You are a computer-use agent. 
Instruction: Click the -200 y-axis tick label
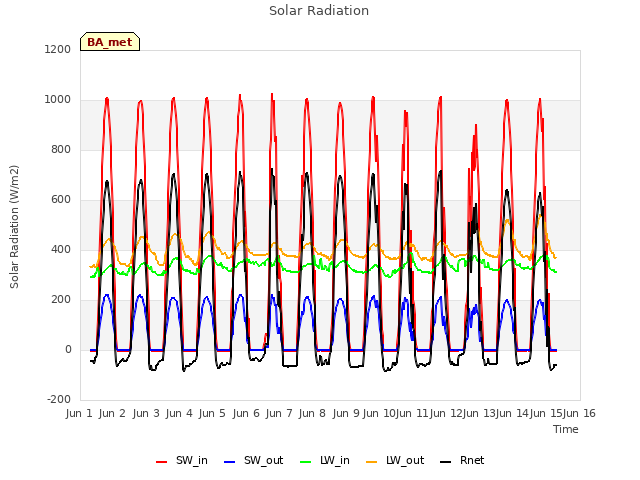click(x=59, y=399)
